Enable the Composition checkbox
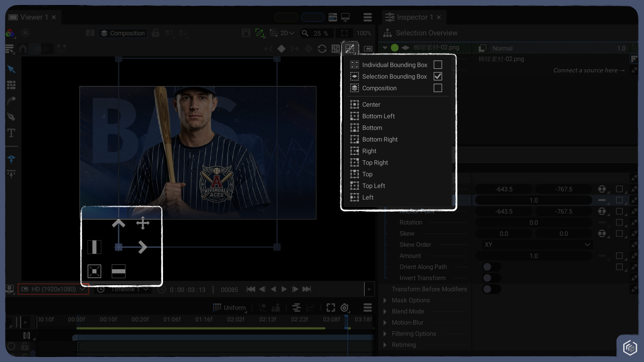The width and height of the screenshot is (644, 362). (x=438, y=88)
